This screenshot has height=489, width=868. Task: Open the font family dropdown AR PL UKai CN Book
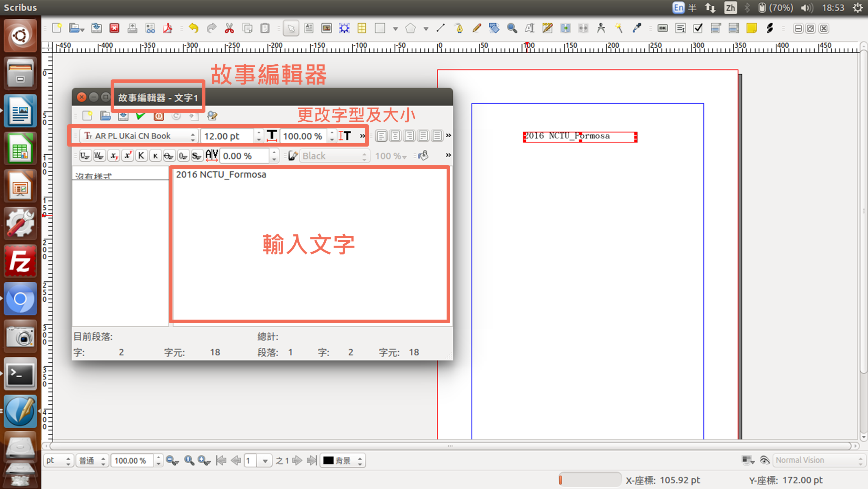click(x=139, y=136)
